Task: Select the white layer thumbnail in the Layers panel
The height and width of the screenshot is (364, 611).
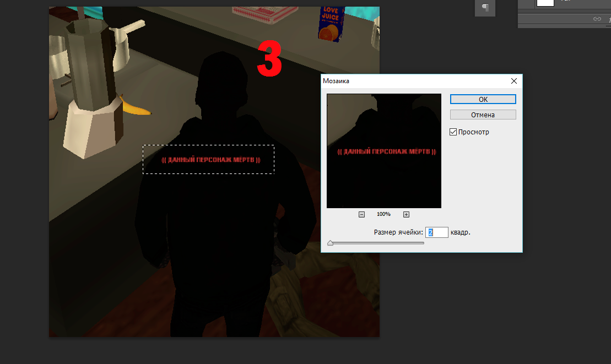Action: (x=545, y=3)
